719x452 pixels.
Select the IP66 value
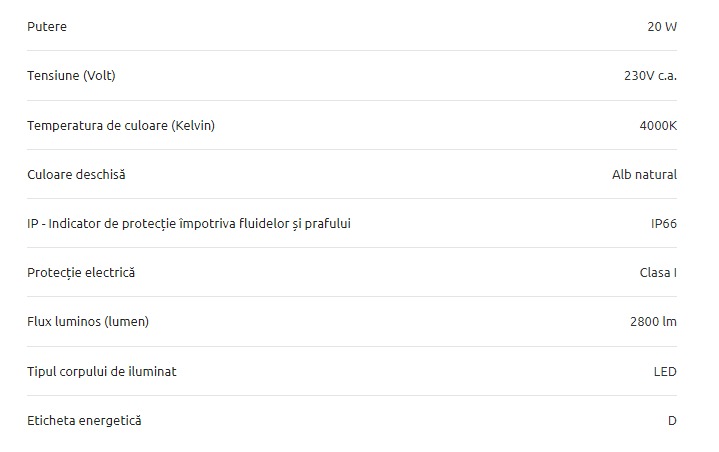(x=664, y=224)
